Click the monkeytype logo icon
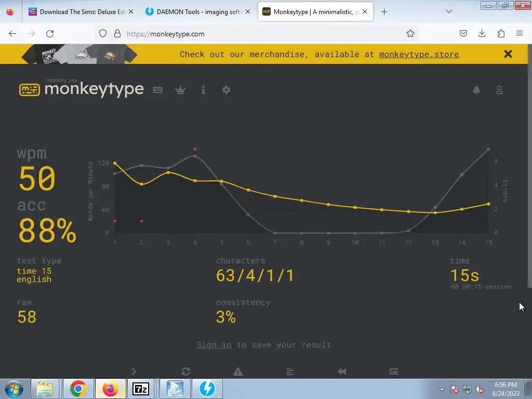 [30, 90]
